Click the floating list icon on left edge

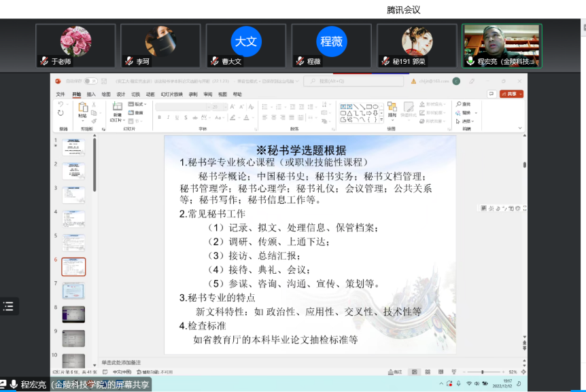click(x=8, y=306)
